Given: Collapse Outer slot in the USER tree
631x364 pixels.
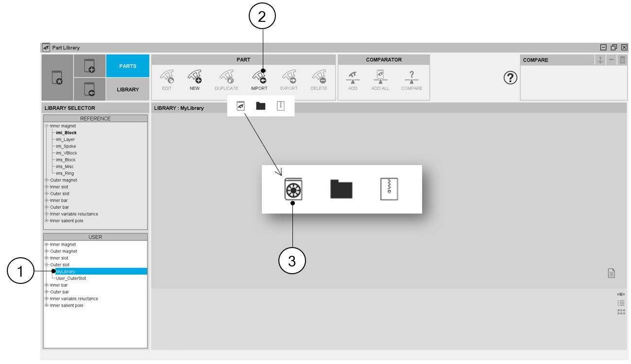Looking at the screenshot, I should pyautogui.click(x=47, y=265).
